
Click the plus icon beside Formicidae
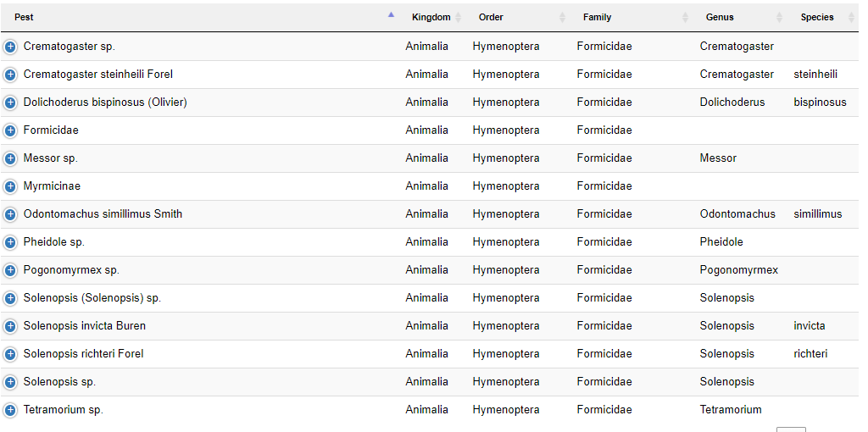pyautogui.click(x=9, y=131)
